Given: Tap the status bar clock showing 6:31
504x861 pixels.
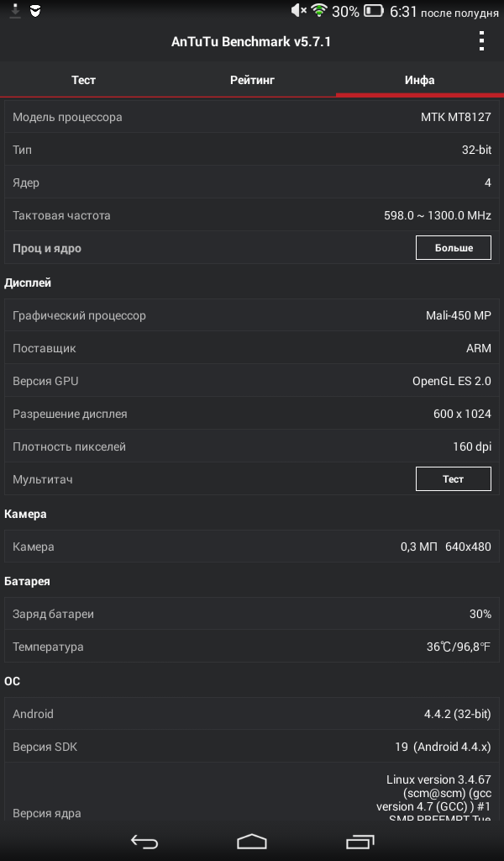Looking at the screenshot, I should [403, 11].
